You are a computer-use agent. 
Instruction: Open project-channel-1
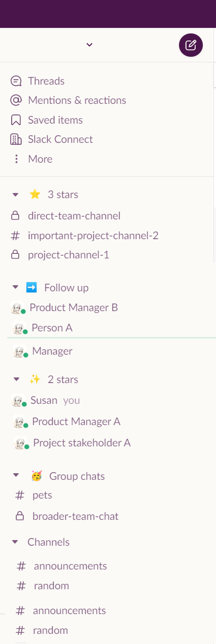coord(60,255)
